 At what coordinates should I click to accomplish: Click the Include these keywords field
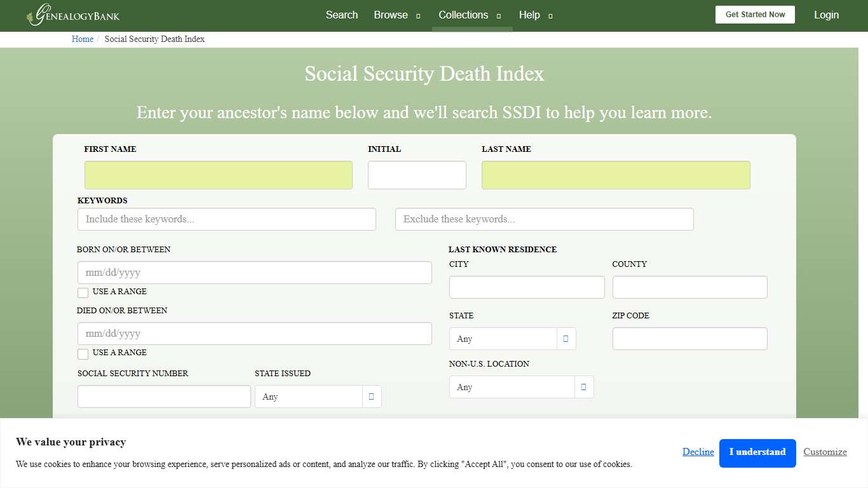(x=226, y=219)
